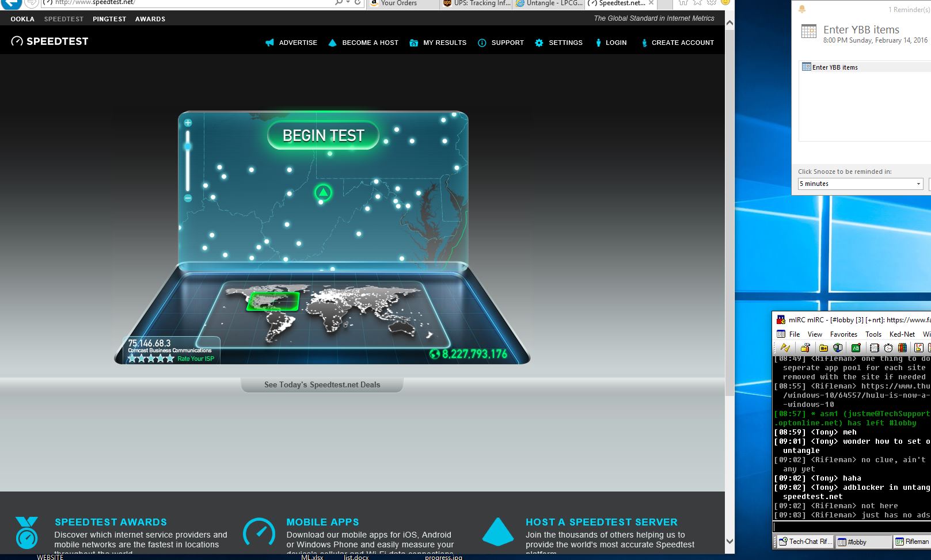Open the OOKLA top menu item
Viewport: 931px width, 560px height.
coord(22,19)
